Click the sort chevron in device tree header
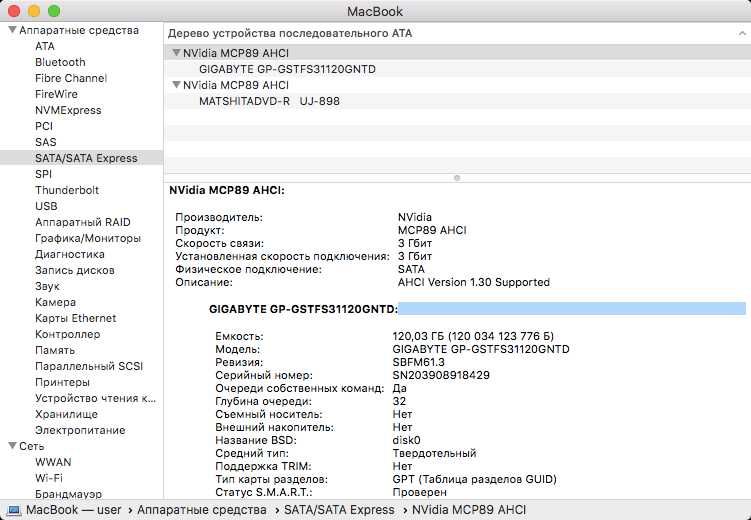 pos(742,33)
